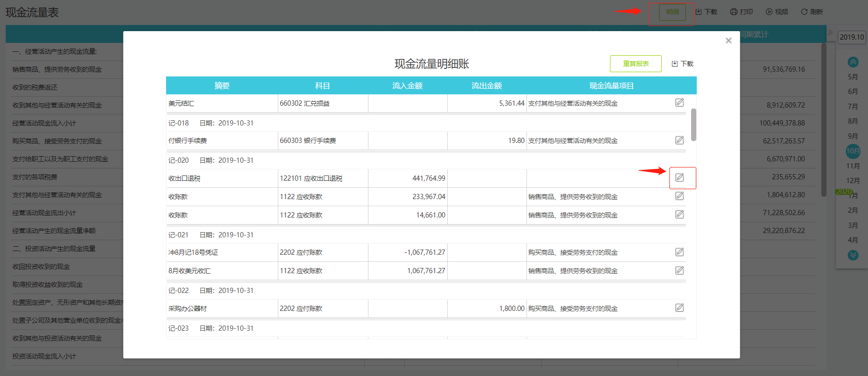
Task: Select highlighted 10月 in period list
Action: pos(853,151)
